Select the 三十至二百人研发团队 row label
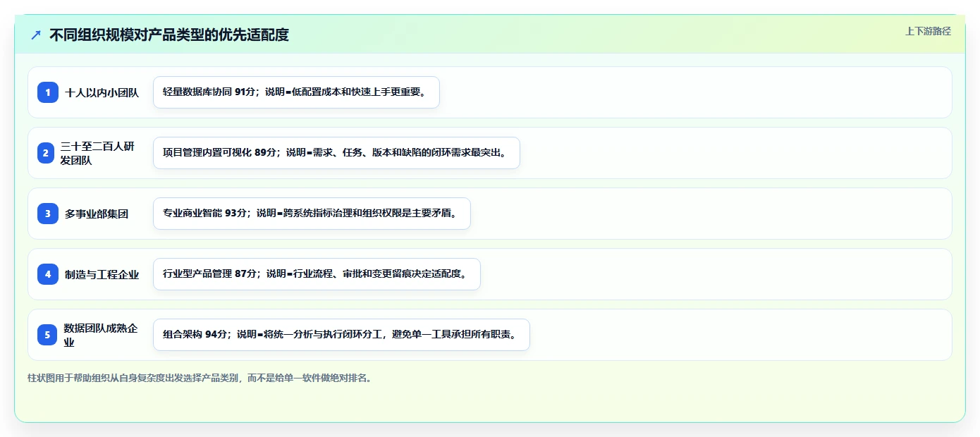The height and width of the screenshot is (437, 980). (x=97, y=153)
